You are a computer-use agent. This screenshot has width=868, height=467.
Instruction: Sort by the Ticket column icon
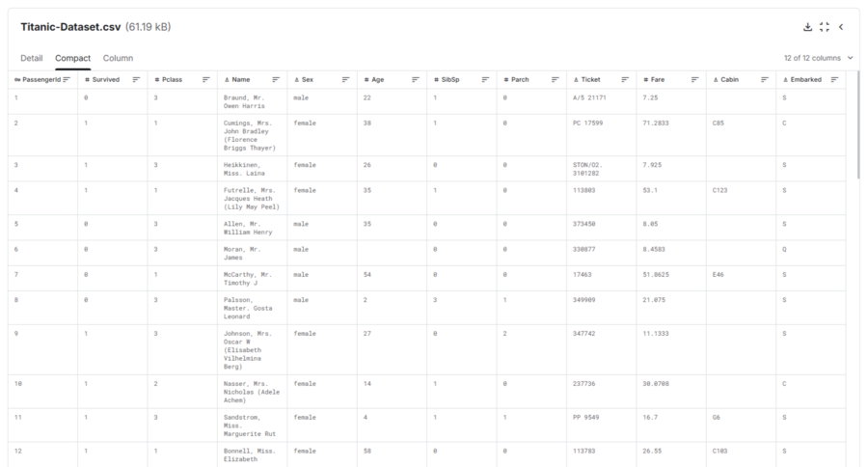pyautogui.click(x=624, y=80)
